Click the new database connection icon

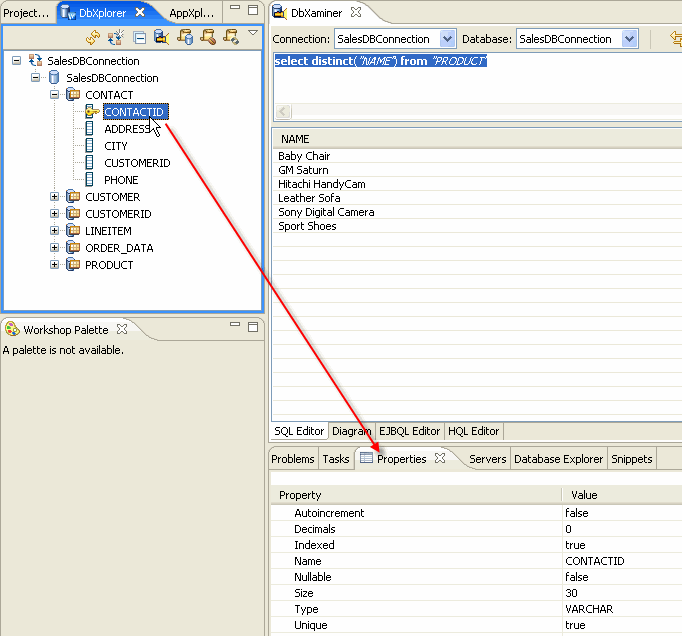[116, 38]
